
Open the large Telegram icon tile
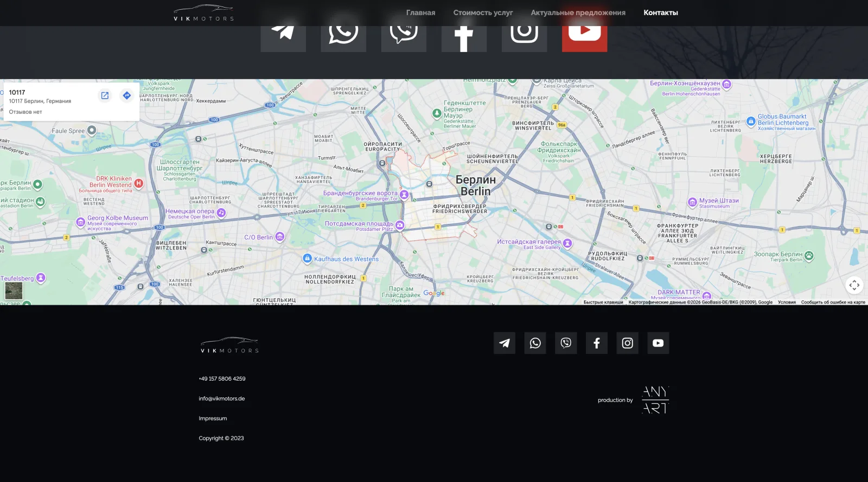283,39
